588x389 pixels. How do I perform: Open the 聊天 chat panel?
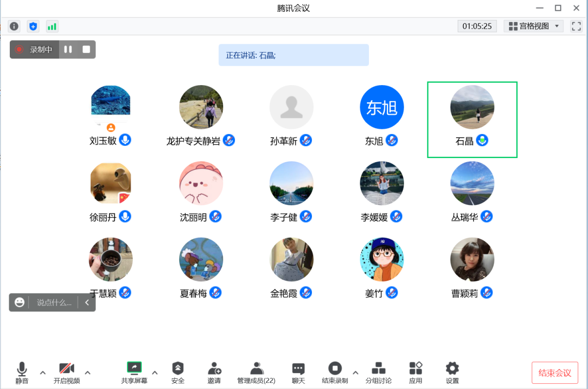click(298, 373)
